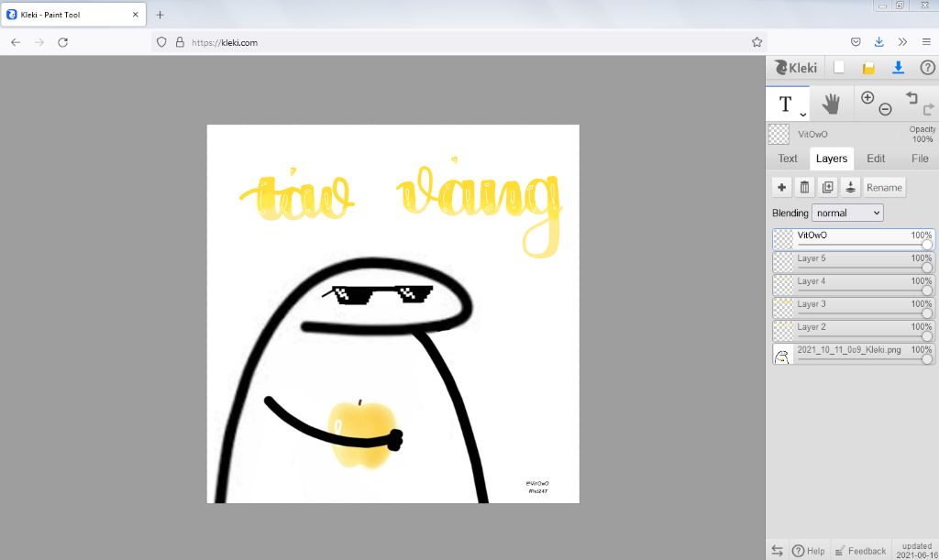This screenshot has height=560, width=939.
Task: Switch to the Layers tab
Action: tap(831, 159)
